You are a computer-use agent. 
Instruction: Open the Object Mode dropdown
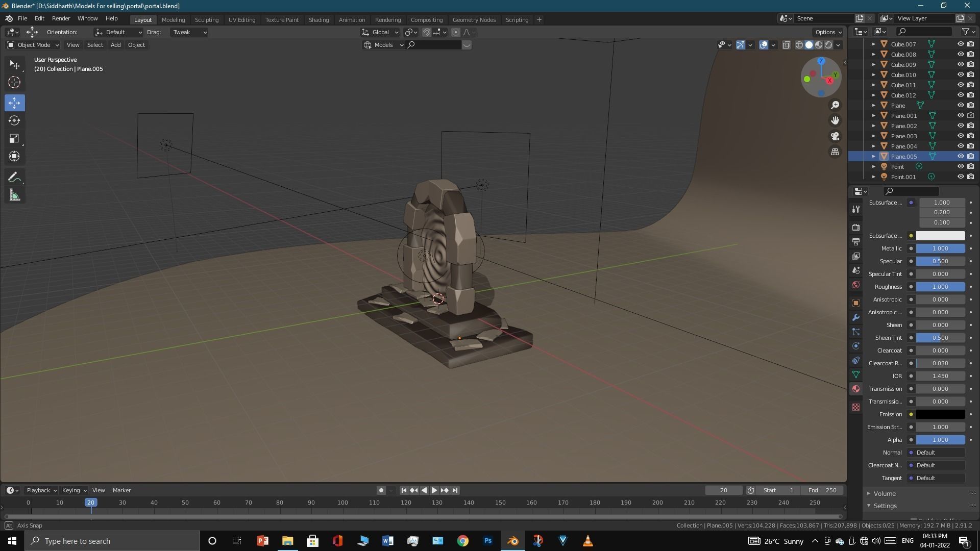(x=33, y=45)
